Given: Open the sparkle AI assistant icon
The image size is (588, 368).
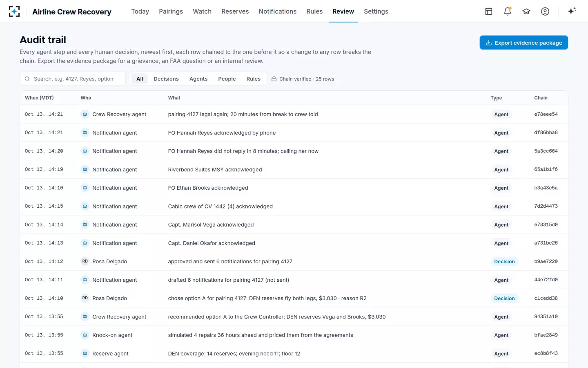Looking at the screenshot, I should 572,11.
